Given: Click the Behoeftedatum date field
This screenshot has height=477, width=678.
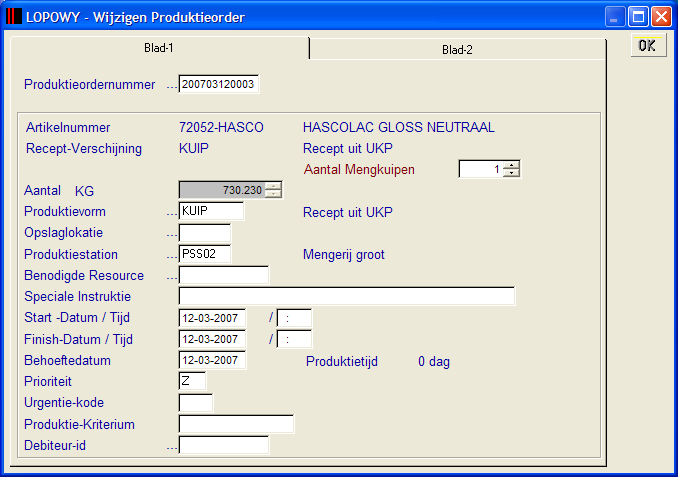Looking at the screenshot, I should tap(212, 360).
